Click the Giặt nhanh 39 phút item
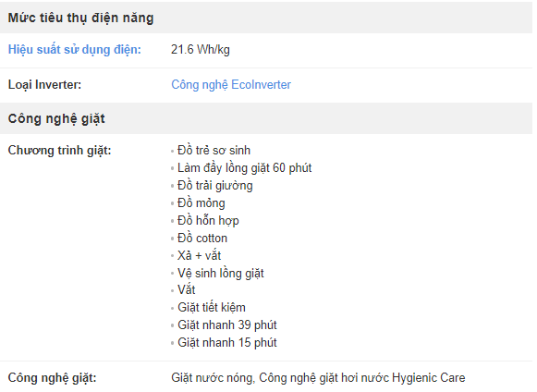Viewport: 537px width, 392px height. [227, 325]
